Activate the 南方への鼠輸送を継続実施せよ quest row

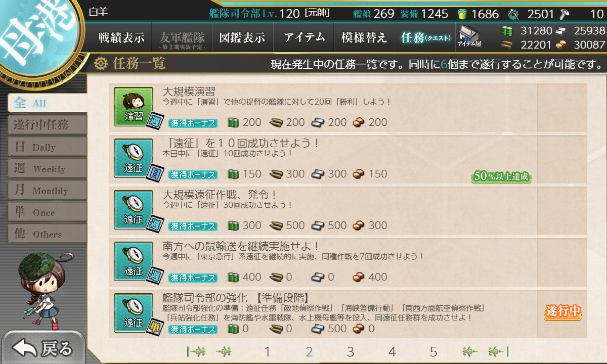348,261
